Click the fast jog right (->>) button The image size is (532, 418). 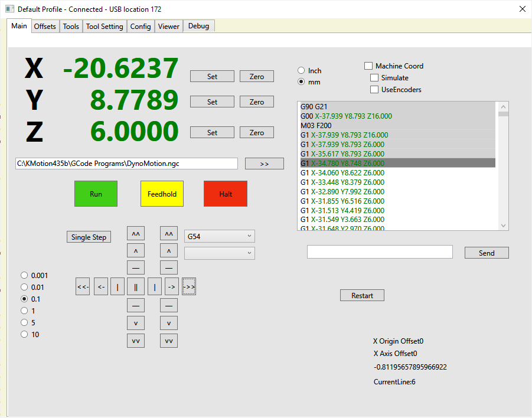point(189,287)
